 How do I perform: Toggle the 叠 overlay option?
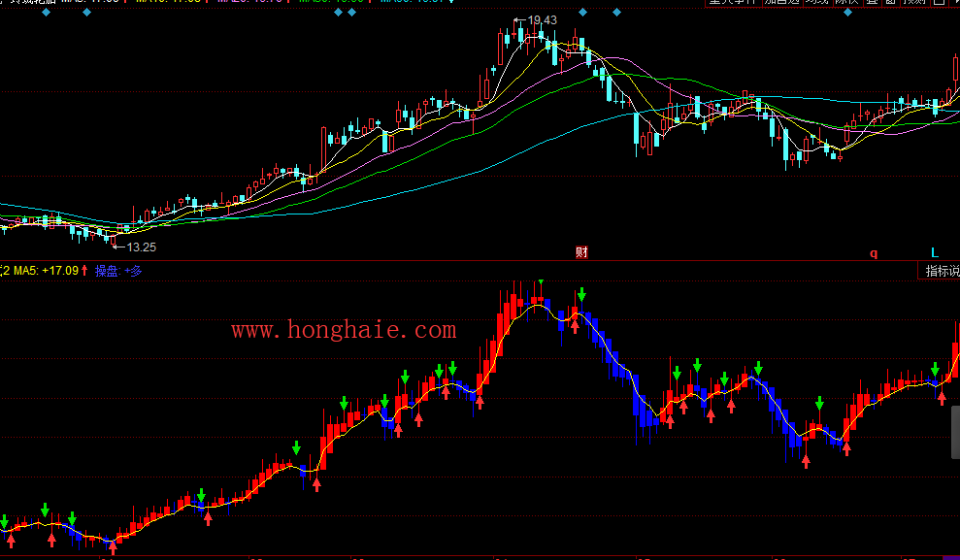tap(872, 3)
